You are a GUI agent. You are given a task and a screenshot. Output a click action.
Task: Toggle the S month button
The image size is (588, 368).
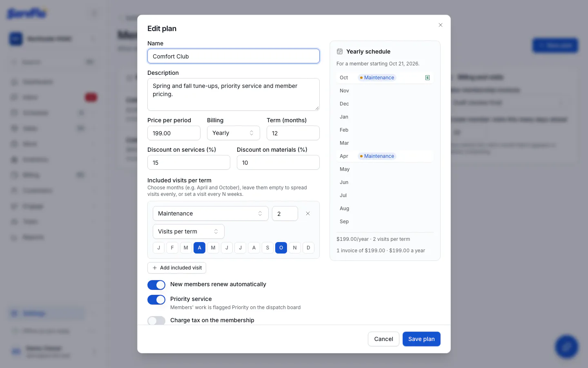coord(267,248)
